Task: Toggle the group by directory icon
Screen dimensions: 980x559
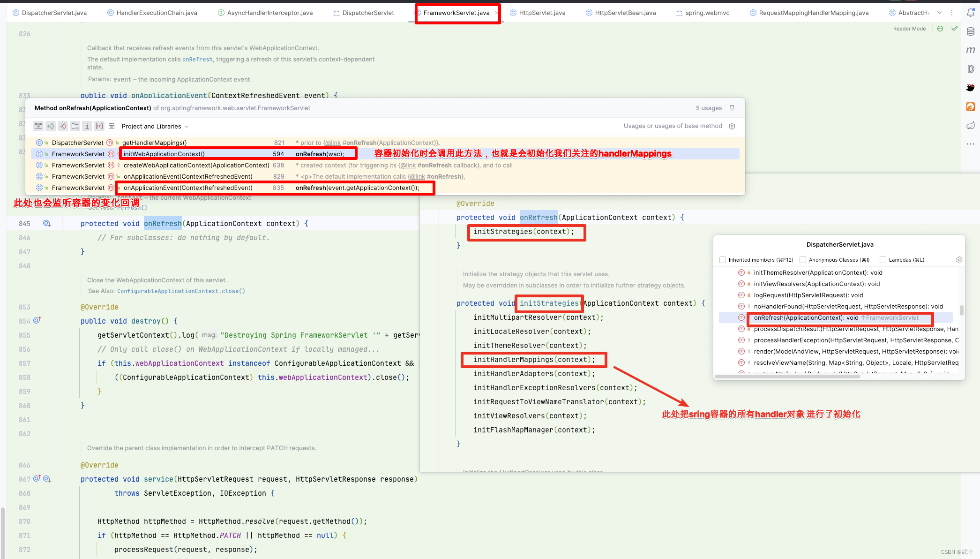Action: [75, 126]
